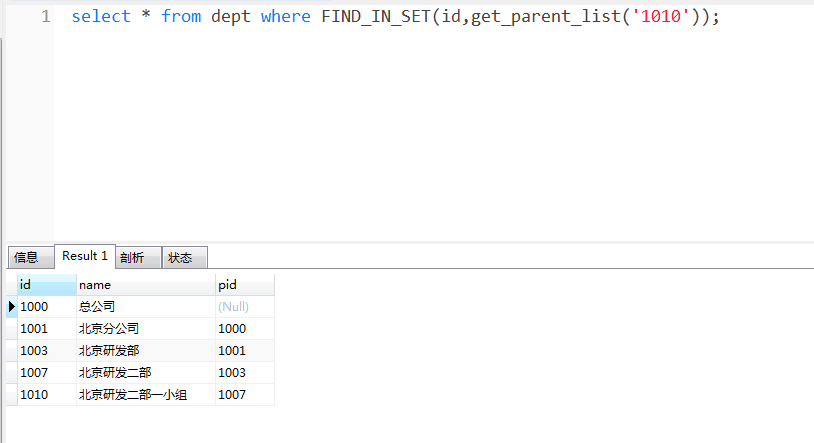Click the pid column header

point(243,285)
